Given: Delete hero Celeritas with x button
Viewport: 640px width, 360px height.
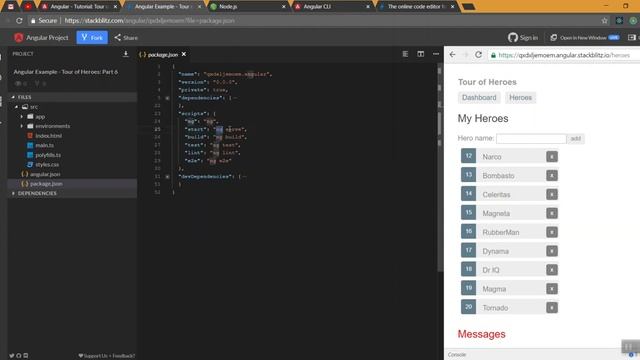Looking at the screenshot, I should click(552, 194).
